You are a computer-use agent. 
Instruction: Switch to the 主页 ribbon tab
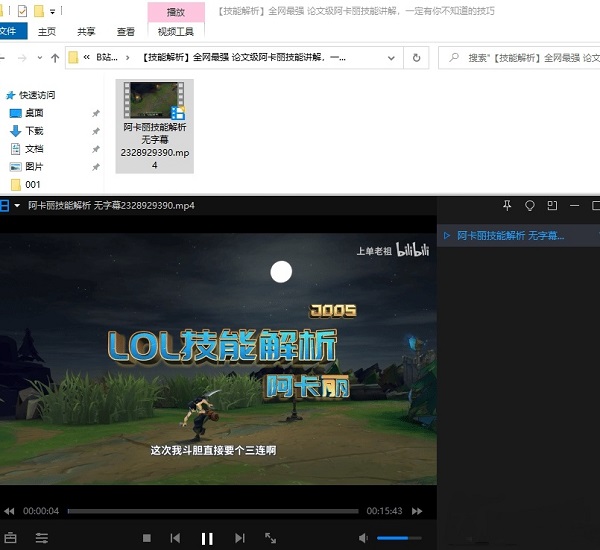click(x=47, y=31)
